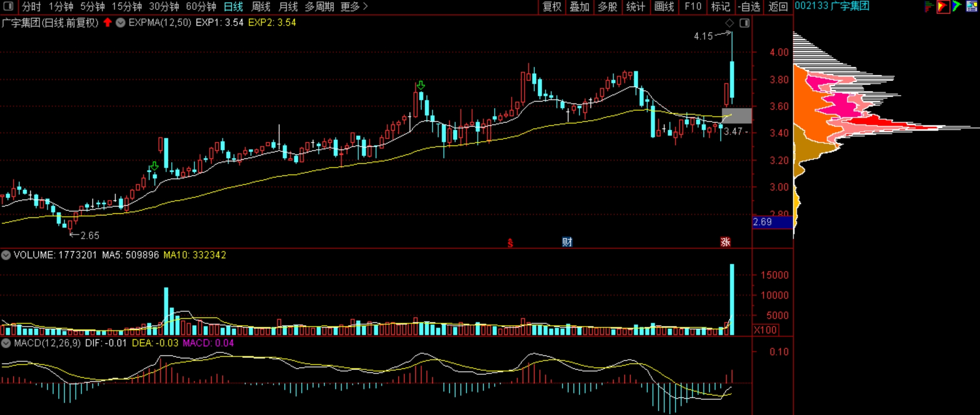Switch to the 分时 intraday view

tap(31, 7)
